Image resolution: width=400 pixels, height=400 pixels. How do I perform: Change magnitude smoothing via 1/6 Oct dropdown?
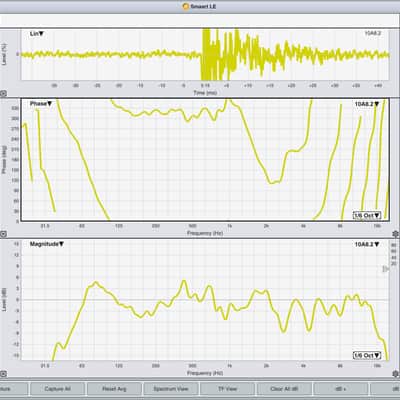click(367, 355)
